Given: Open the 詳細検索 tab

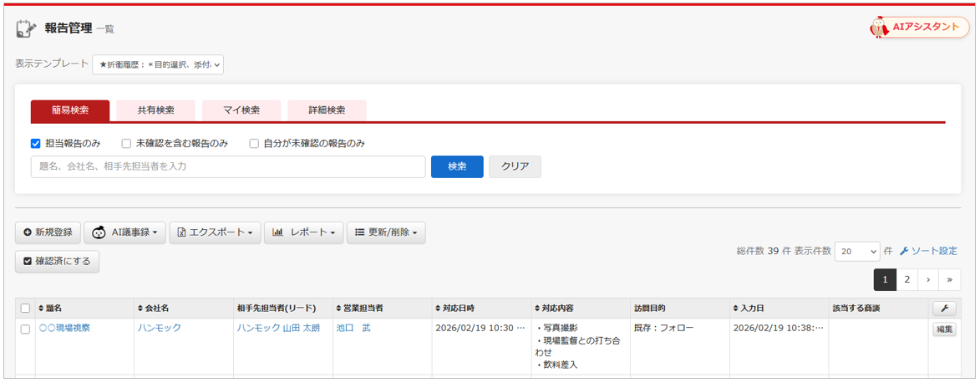Looking at the screenshot, I should pos(327,110).
